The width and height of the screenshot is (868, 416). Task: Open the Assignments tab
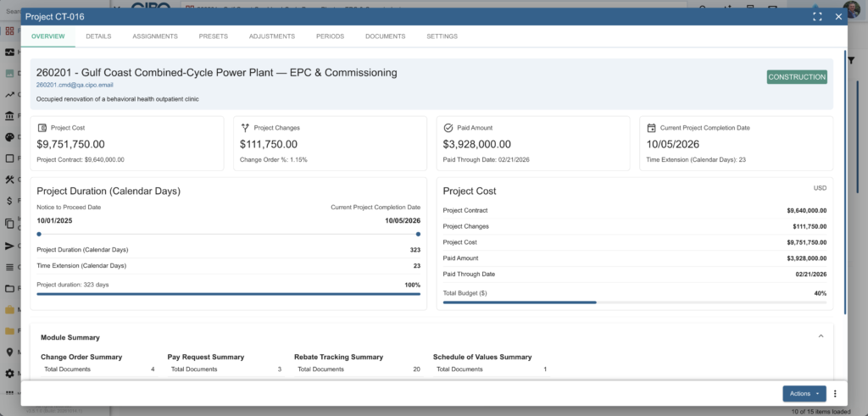click(x=155, y=36)
